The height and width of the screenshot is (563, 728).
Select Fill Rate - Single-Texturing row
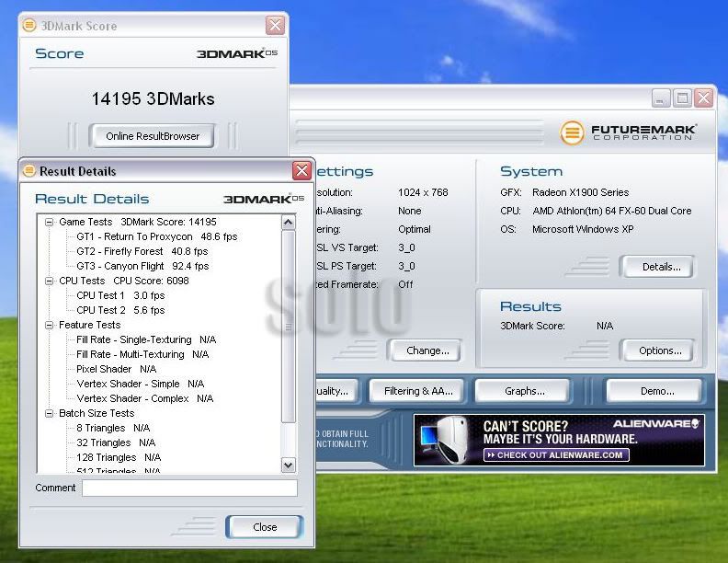(x=146, y=340)
